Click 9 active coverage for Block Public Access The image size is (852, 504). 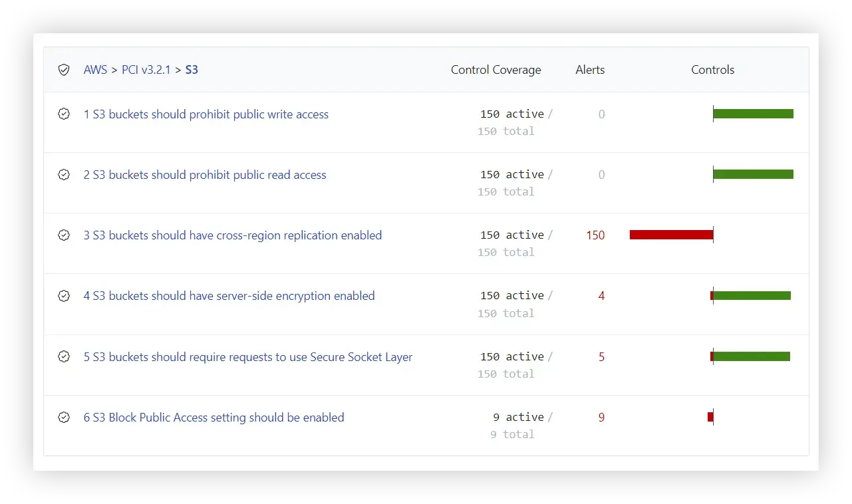point(518,418)
